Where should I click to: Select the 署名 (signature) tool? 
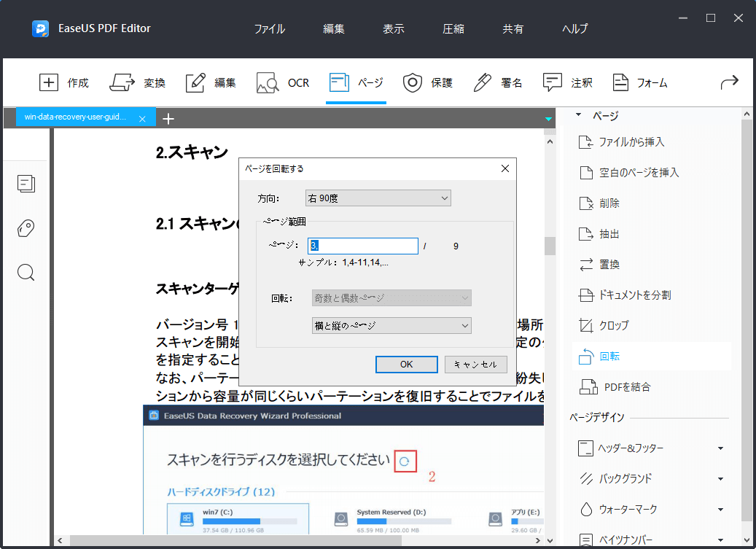pyautogui.click(x=495, y=82)
